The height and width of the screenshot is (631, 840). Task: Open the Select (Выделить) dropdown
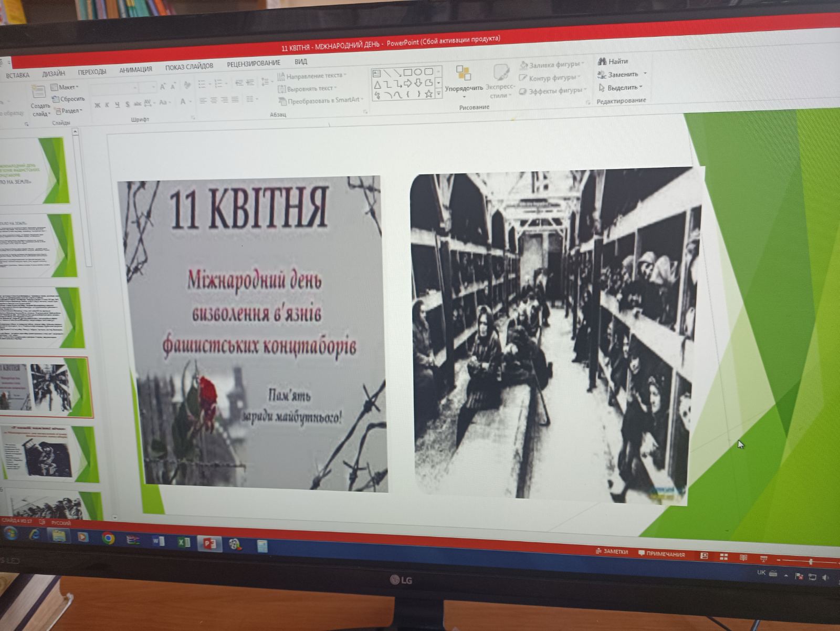click(x=621, y=88)
